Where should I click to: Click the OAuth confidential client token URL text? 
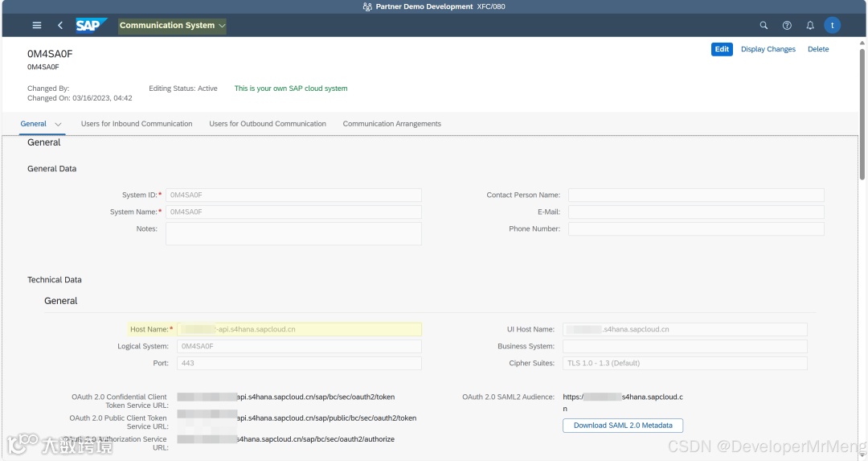coord(285,397)
